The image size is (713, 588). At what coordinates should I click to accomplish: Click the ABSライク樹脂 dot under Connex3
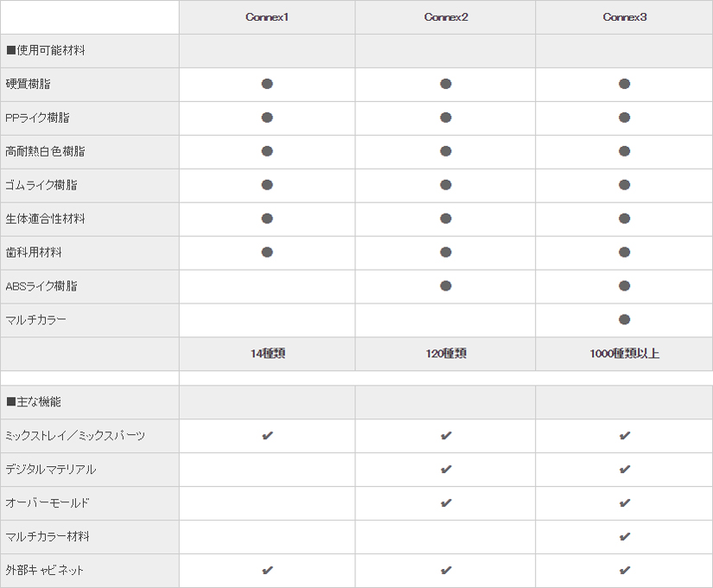[624, 286]
